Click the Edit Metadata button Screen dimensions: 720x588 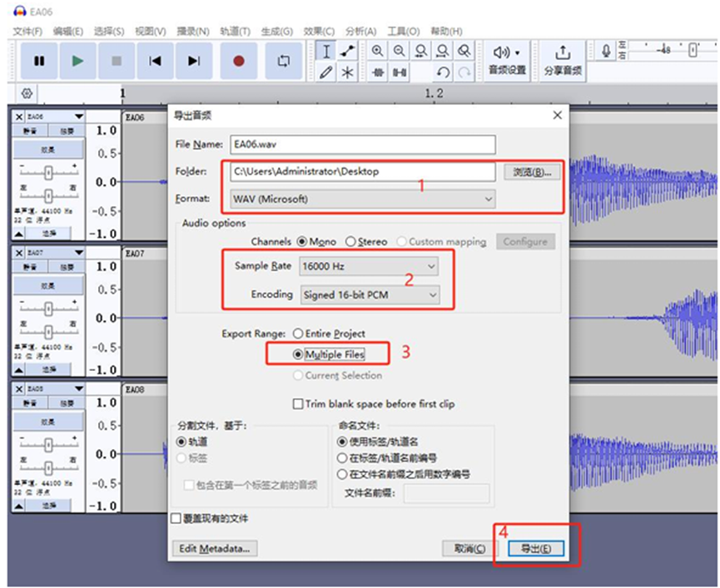tap(214, 548)
